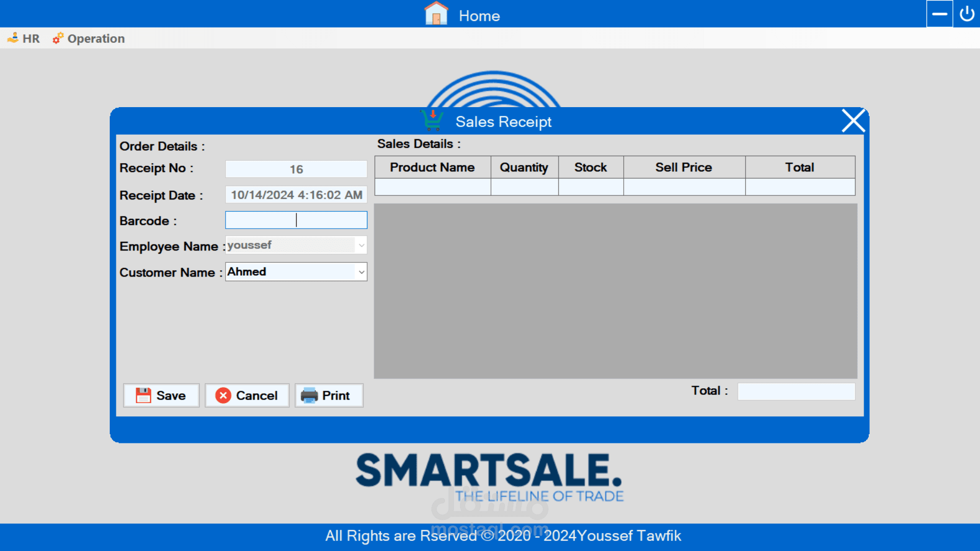Click the Barcode input field
This screenshot has height=551, width=980.
[296, 220]
